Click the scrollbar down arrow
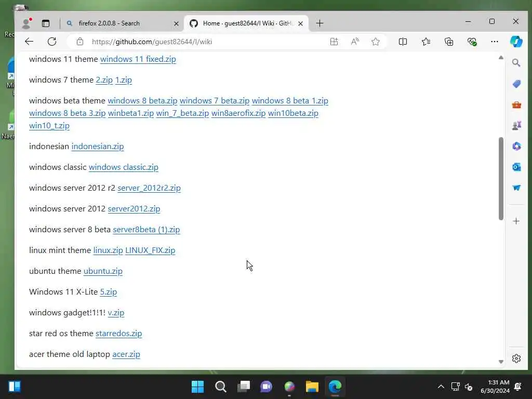The image size is (532, 399). (x=501, y=362)
